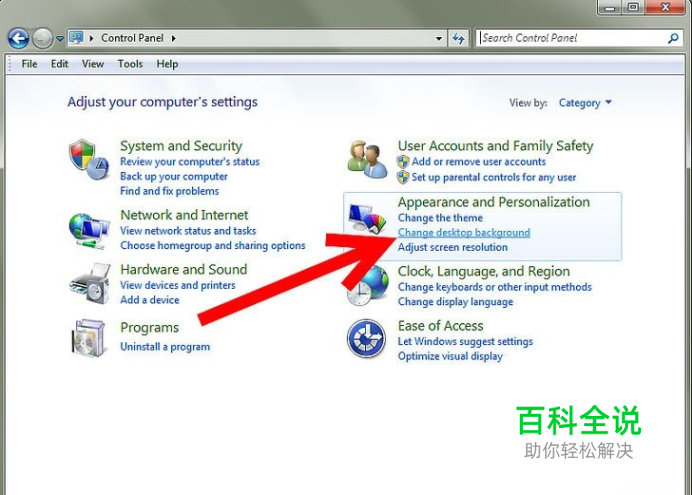Open the System and Security shield icon

(x=89, y=160)
